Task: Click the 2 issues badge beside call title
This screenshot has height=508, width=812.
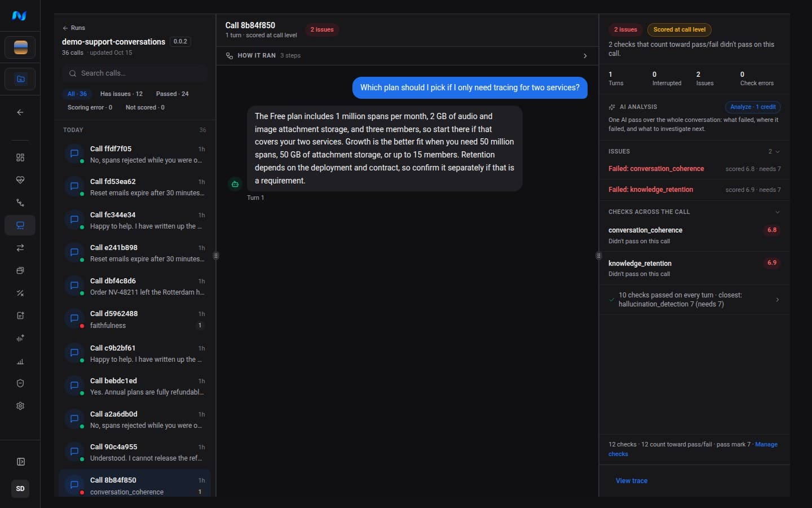Action: (x=322, y=29)
